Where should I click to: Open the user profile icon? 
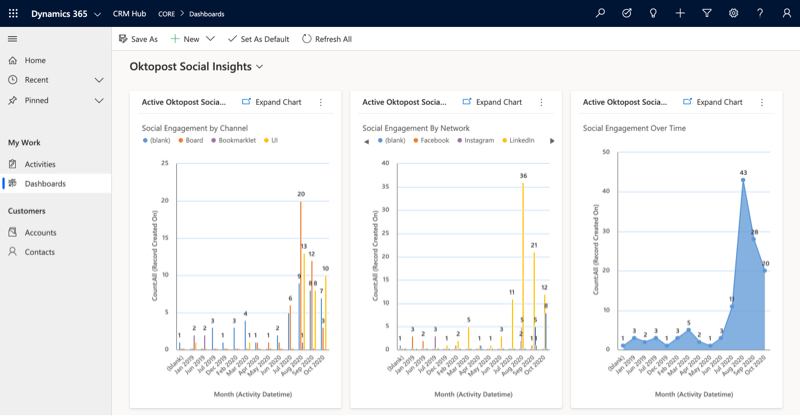(x=787, y=13)
